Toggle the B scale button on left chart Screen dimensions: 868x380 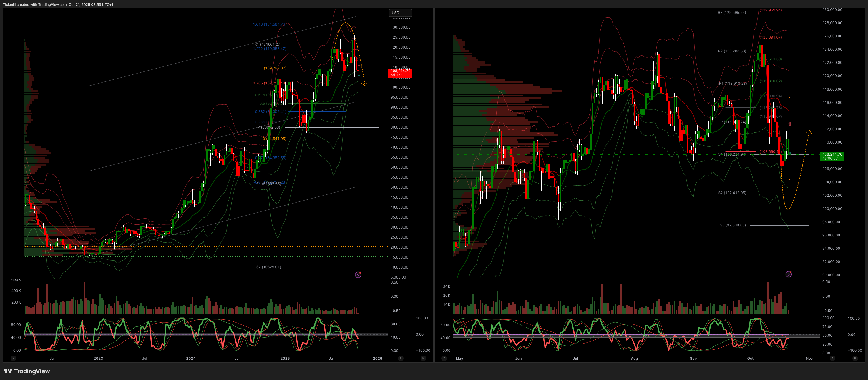(x=423, y=359)
